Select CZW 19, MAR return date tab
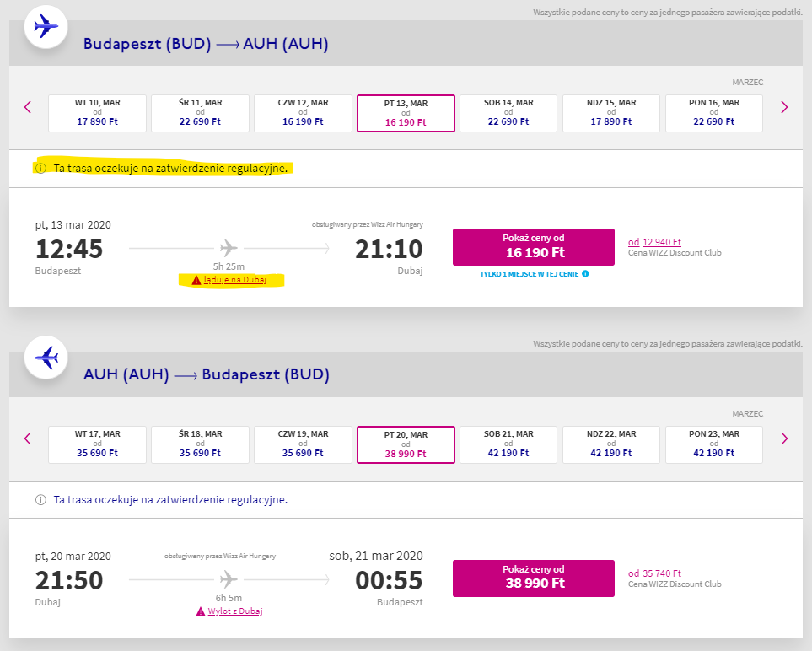The height and width of the screenshot is (651, 812). pyautogui.click(x=303, y=444)
